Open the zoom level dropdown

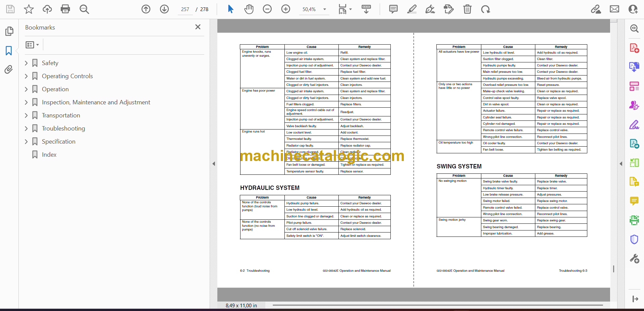[325, 9]
